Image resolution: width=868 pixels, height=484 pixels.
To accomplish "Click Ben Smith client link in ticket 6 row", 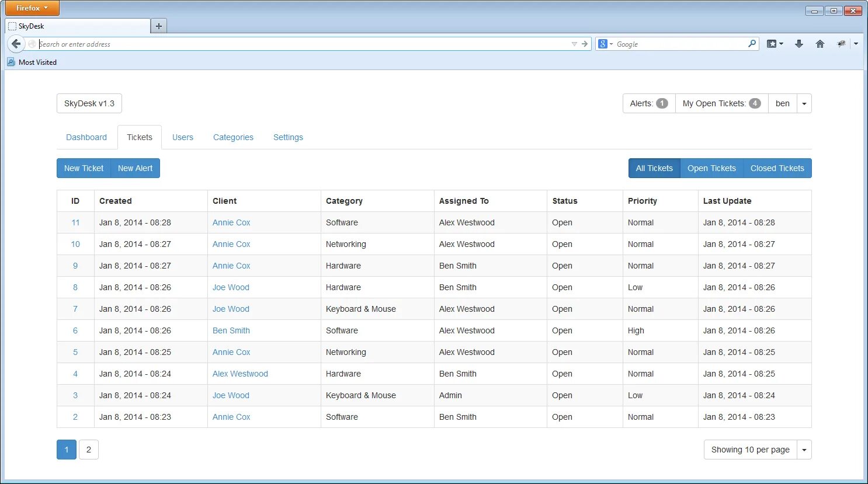I will (231, 330).
